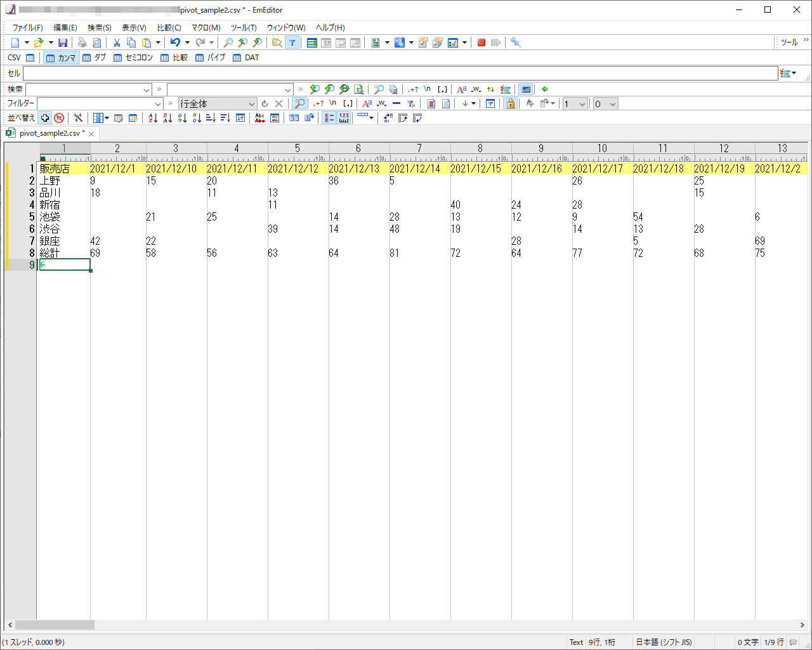
Task: Click the Print Preview icon
Action: (x=96, y=42)
